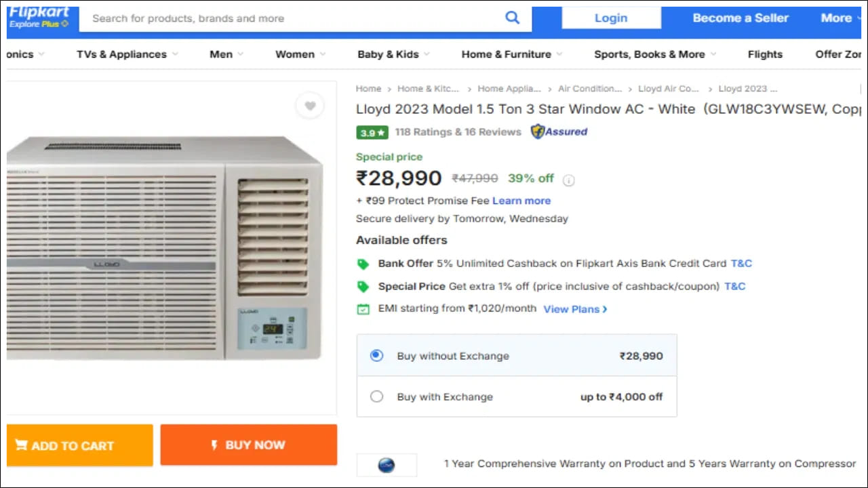This screenshot has height=488, width=868.
Task: Click the Login button
Action: 610,18
